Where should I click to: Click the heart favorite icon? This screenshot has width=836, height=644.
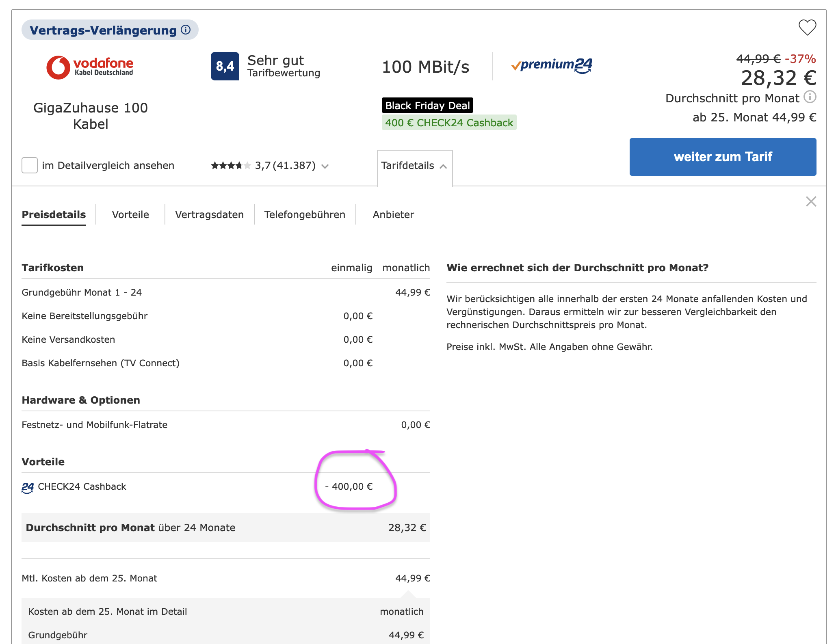(807, 28)
